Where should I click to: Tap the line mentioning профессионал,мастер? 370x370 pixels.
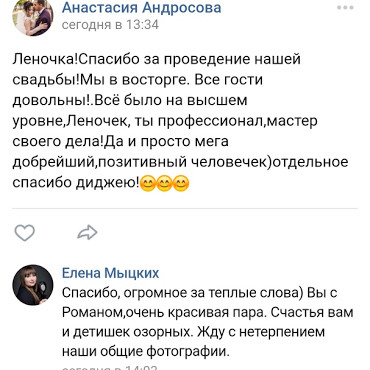pyautogui.click(x=165, y=121)
